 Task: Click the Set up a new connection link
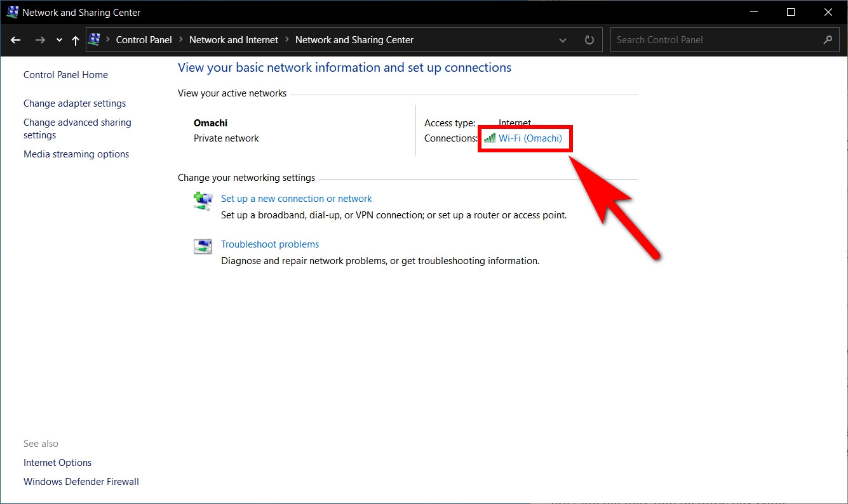pos(297,199)
